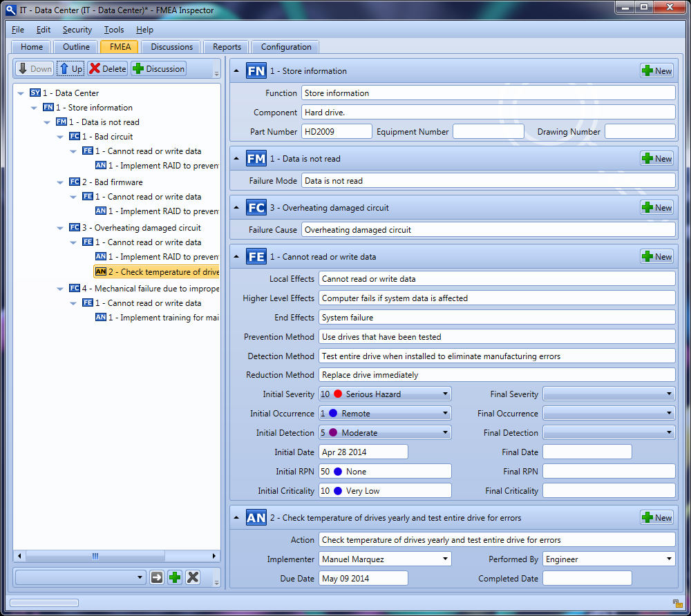This screenshot has height=616, width=691.
Task: Click the Up arrow toolbar button
Action: click(70, 68)
